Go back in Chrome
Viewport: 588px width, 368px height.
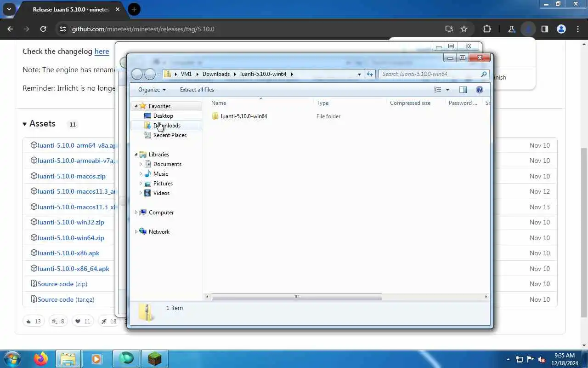[10, 29]
